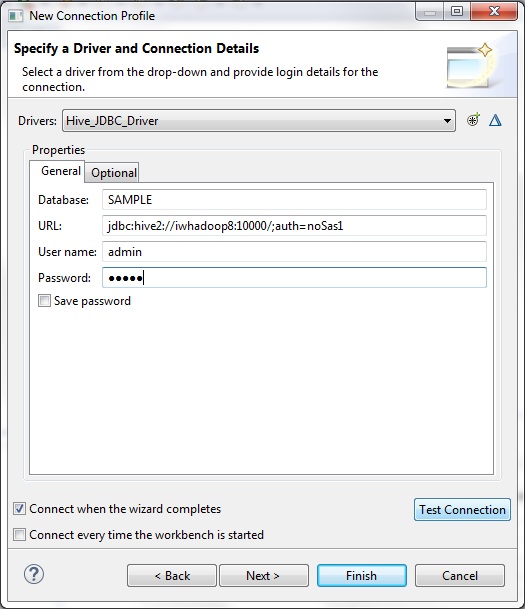The image size is (525, 609).
Task: Select the Hive_JDBC_Driver combo box
Action: tap(259, 121)
